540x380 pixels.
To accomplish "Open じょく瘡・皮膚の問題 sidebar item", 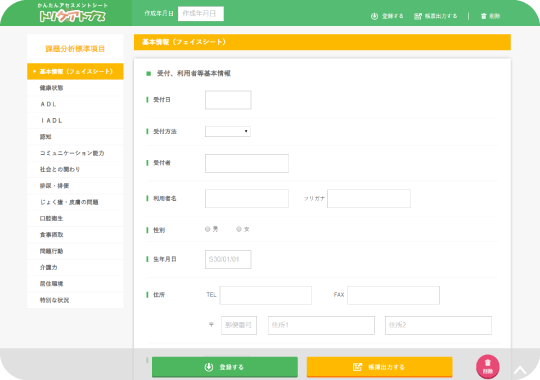I will [x=75, y=202].
